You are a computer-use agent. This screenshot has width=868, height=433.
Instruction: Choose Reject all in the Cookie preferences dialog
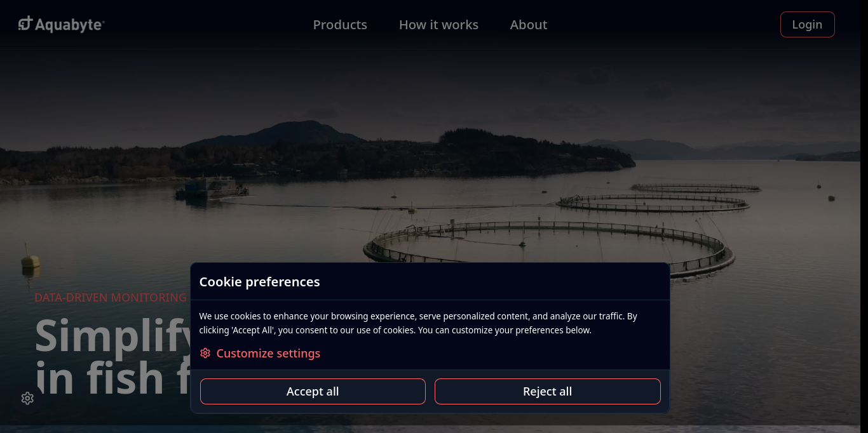(x=547, y=391)
